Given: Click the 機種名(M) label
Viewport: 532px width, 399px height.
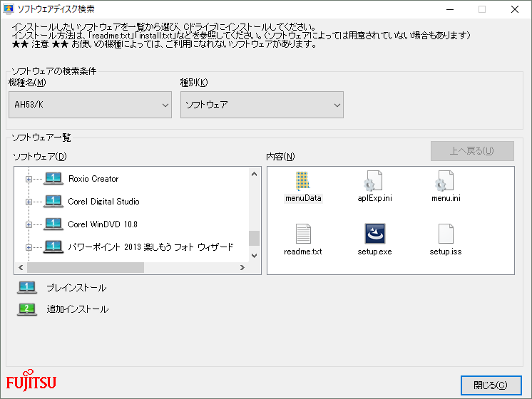Looking at the screenshot, I should (x=27, y=83).
